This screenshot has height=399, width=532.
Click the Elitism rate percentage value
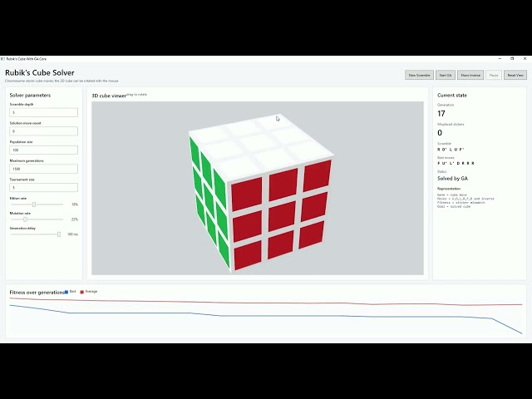[75, 204]
